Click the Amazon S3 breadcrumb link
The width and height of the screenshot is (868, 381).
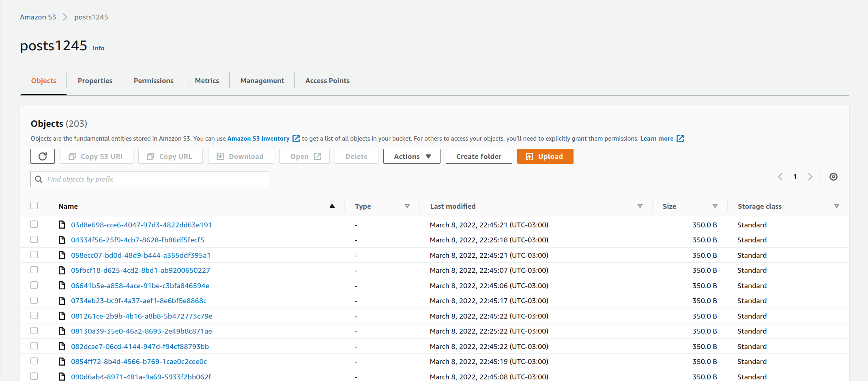point(38,17)
